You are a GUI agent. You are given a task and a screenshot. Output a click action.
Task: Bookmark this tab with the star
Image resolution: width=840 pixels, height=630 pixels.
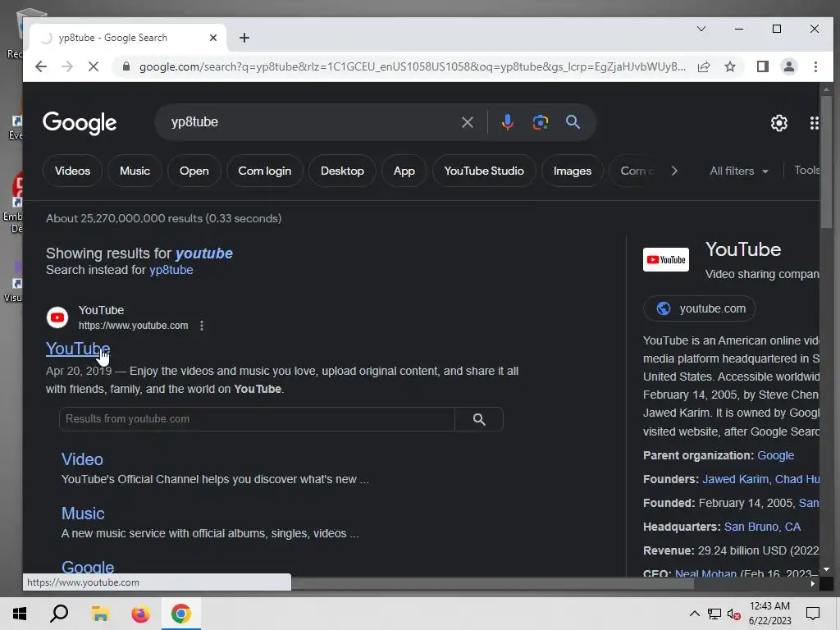coord(730,66)
